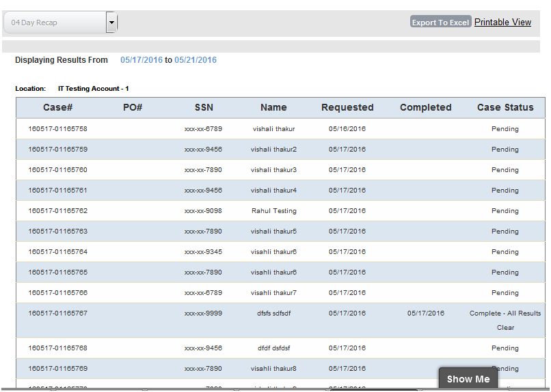Image resolution: width=551 pixels, height=392 pixels.
Task: Click the name vishali thakur4
Action: coord(273,191)
